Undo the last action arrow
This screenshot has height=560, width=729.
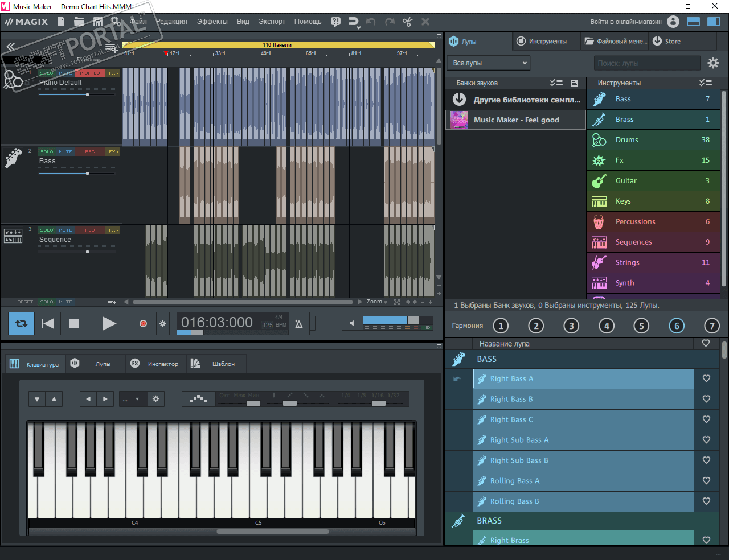pos(371,22)
